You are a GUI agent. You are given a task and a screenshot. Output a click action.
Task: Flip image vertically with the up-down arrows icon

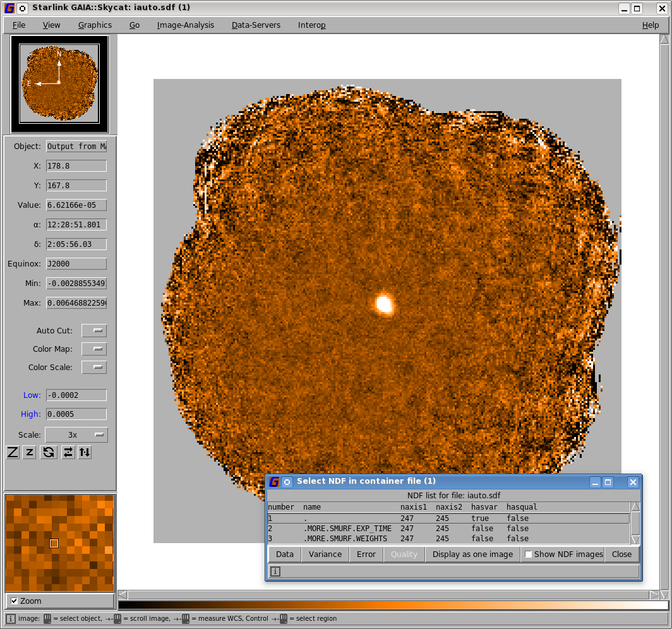pos(85,452)
